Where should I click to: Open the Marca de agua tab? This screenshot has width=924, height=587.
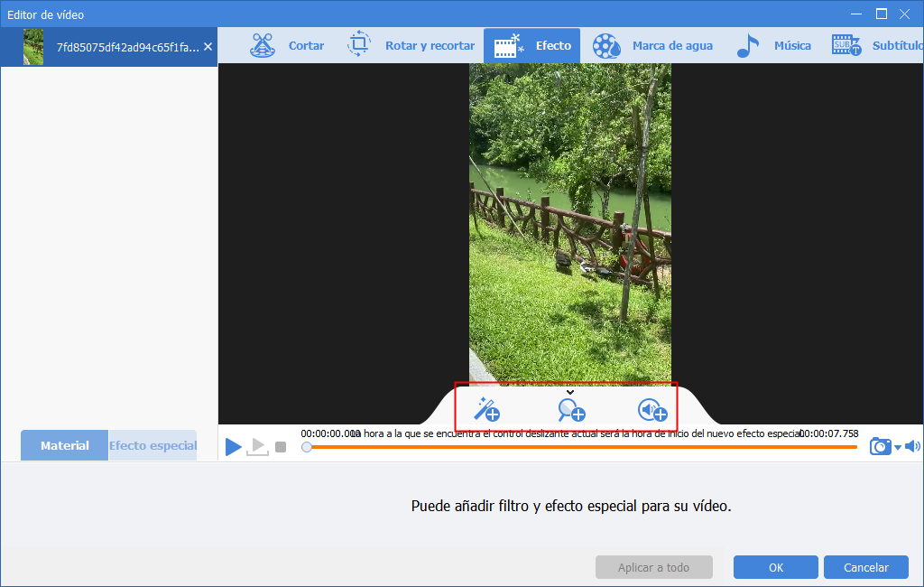click(x=652, y=45)
